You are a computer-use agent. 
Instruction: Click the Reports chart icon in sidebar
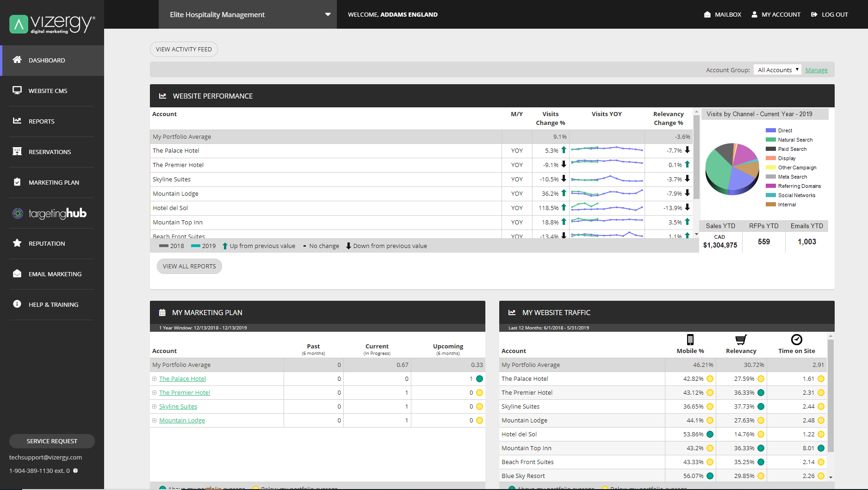point(17,121)
